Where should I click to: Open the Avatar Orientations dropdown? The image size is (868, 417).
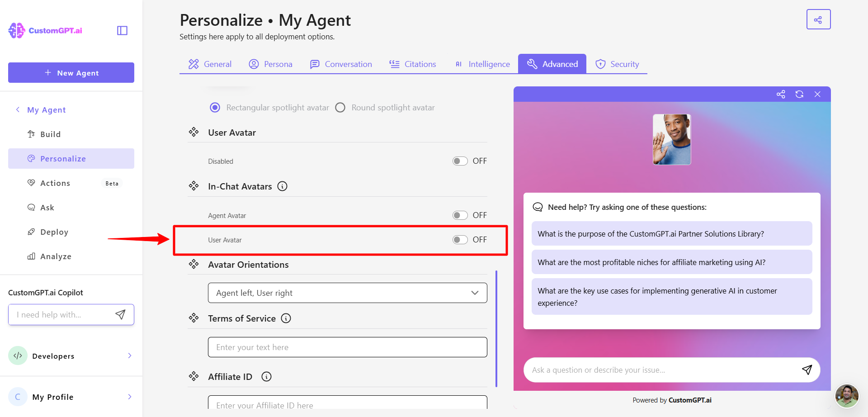coord(348,293)
